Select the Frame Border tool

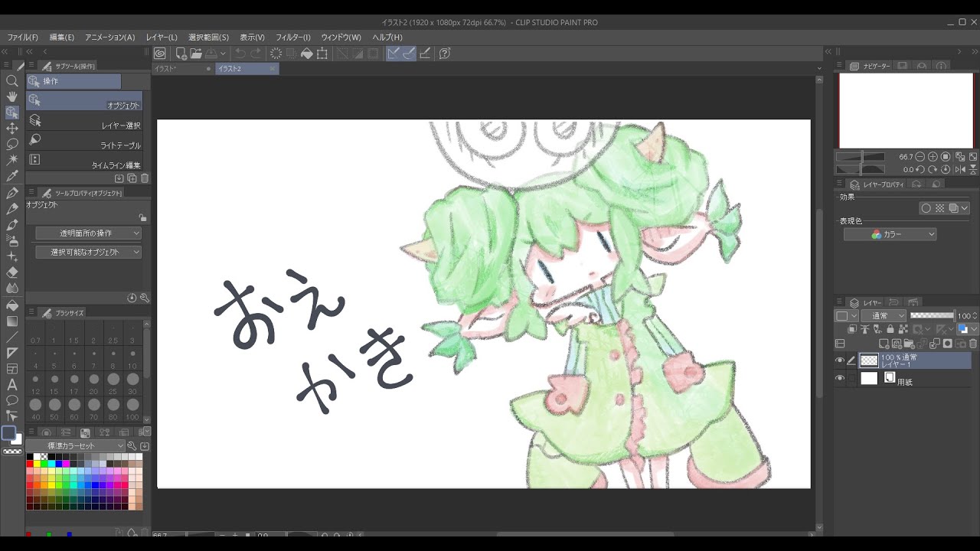pos(12,369)
